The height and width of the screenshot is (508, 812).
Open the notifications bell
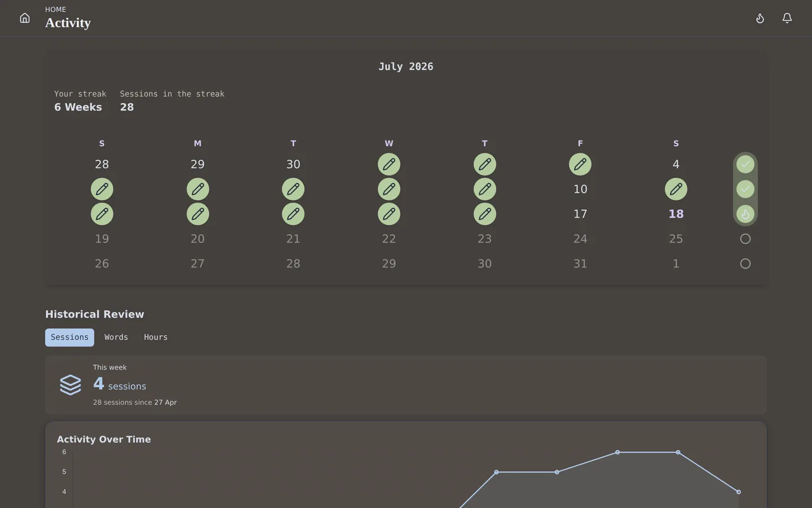pos(787,18)
